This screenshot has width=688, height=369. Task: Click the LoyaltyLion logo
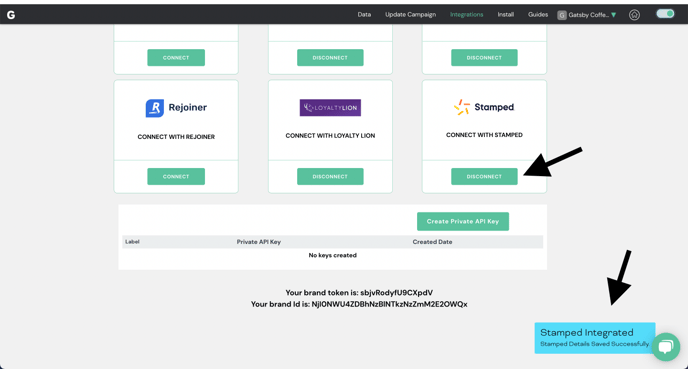pos(330,107)
